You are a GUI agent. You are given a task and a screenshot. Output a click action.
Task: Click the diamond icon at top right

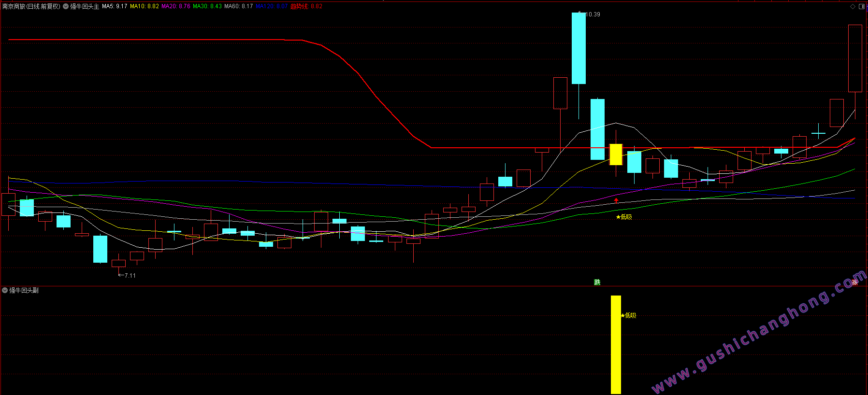coord(853,6)
